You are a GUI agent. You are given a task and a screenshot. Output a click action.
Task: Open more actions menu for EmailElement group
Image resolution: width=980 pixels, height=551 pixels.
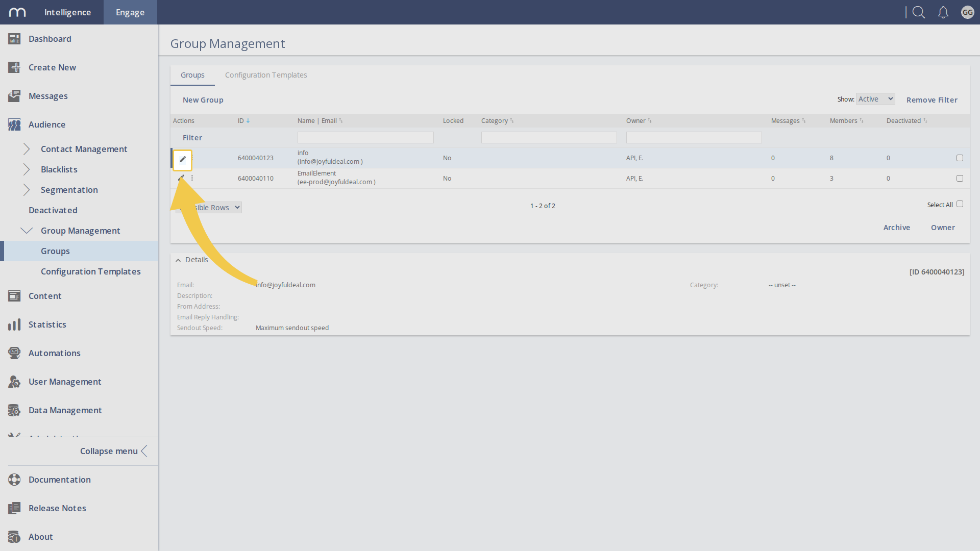pyautogui.click(x=192, y=178)
